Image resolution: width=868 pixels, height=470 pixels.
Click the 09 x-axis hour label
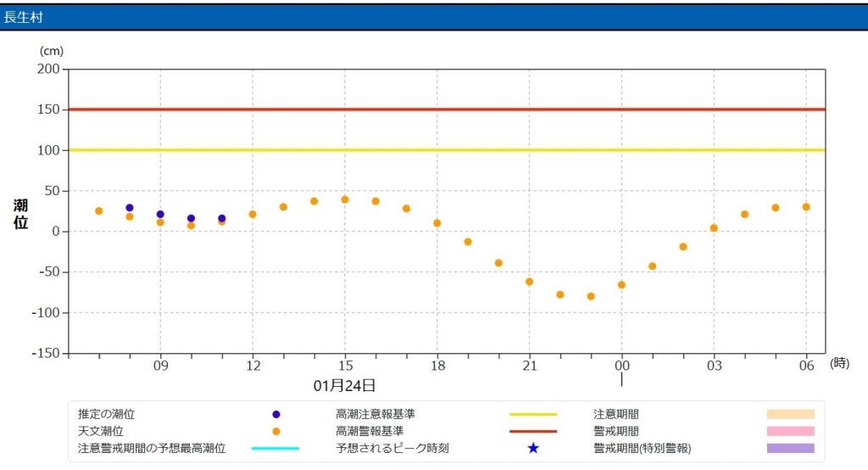tap(160, 366)
